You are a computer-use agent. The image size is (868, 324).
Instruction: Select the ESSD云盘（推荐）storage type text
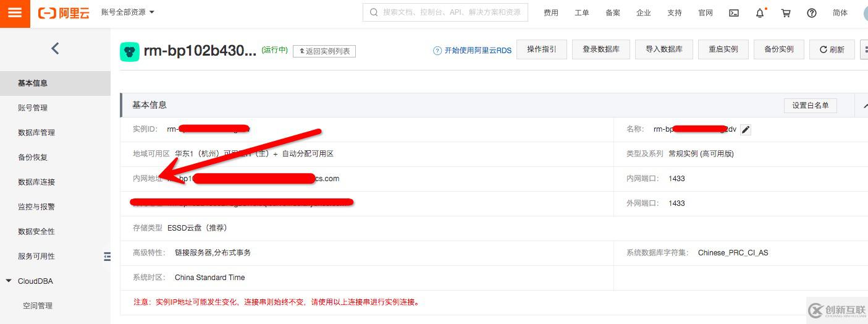pos(198,228)
